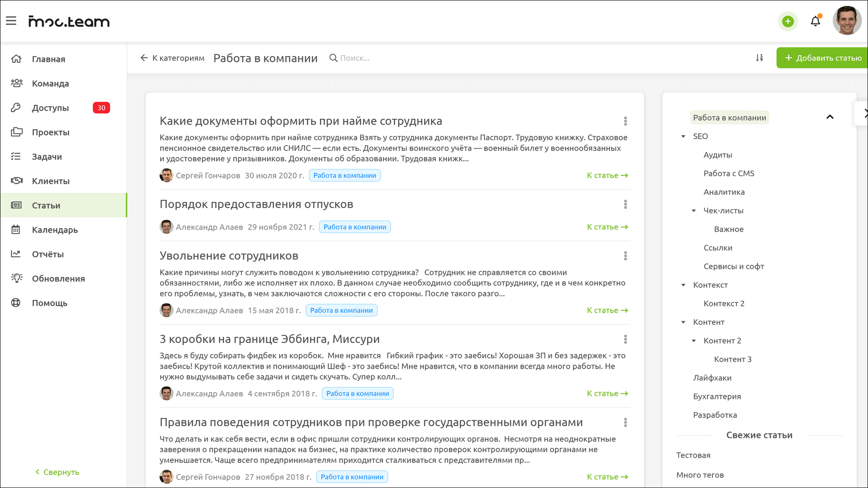
Task: Open article title Увольнение сотрудников
Action: point(229,256)
